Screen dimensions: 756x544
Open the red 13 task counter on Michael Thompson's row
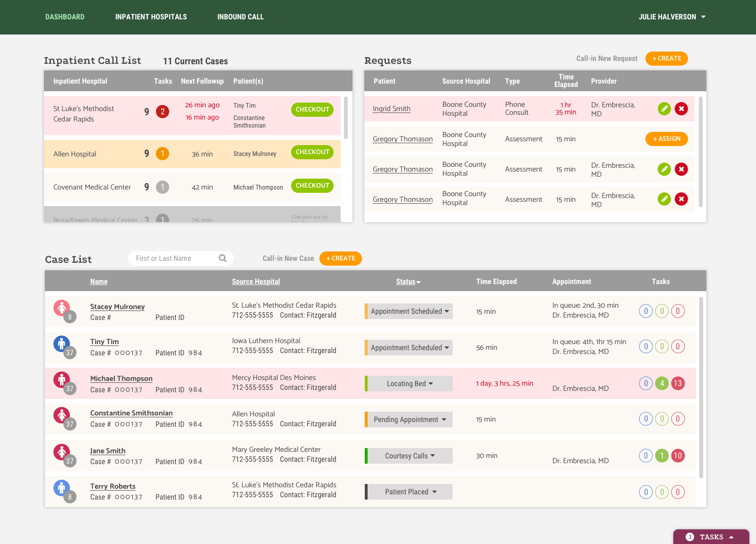678,383
